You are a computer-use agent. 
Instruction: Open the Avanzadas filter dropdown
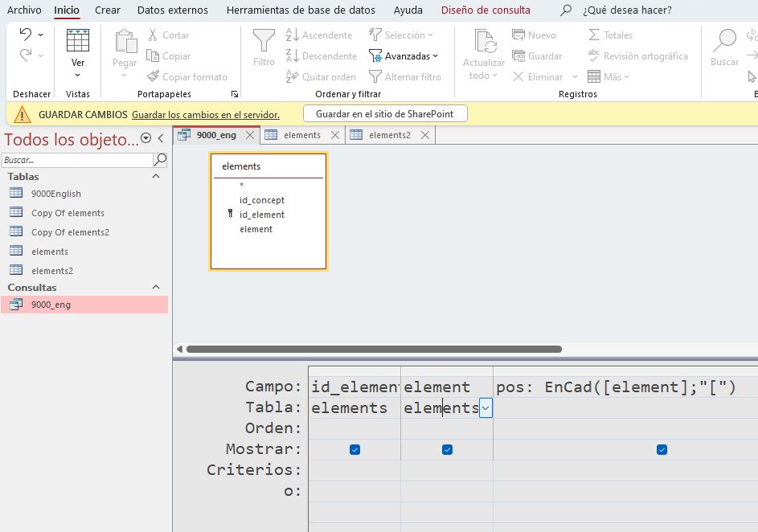click(x=404, y=56)
